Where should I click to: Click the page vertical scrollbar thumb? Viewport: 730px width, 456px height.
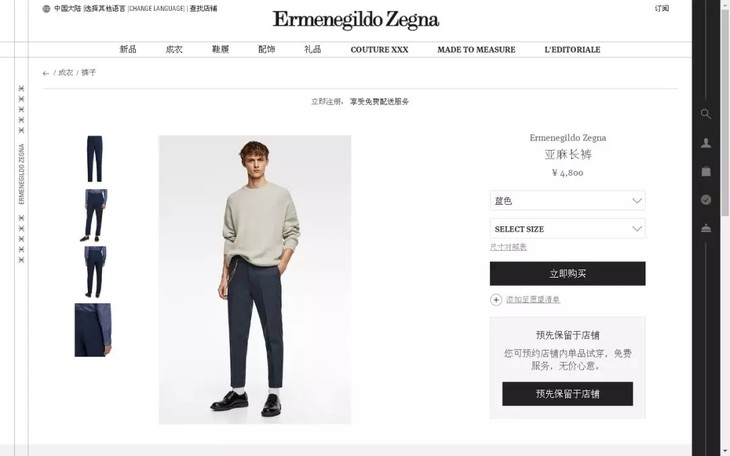pyautogui.click(x=725, y=112)
